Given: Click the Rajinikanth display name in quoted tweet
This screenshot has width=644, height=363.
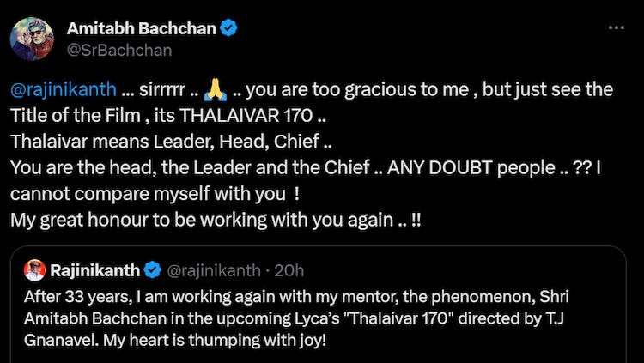Looking at the screenshot, I should tap(94, 271).
